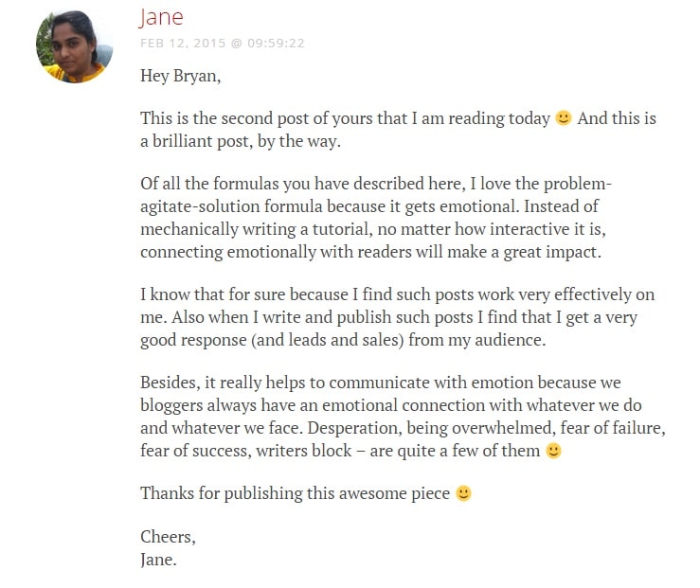Click the smiley after "awesome piece"
The image size is (700, 588).
tap(463, 493)
